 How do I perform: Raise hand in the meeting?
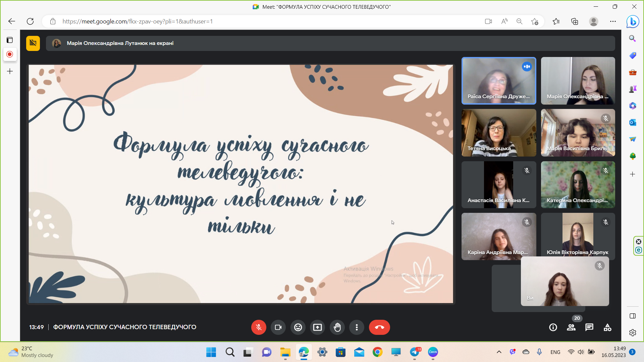pyautogui.click(x=337, y=327)
